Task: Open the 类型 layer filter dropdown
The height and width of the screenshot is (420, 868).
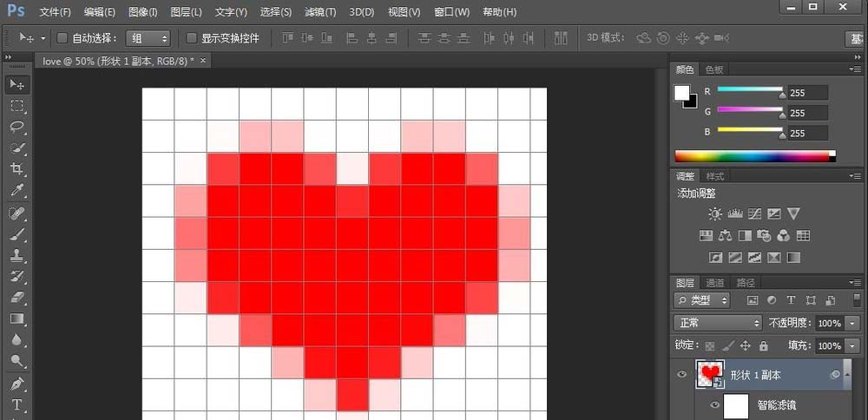Action: 702,300
